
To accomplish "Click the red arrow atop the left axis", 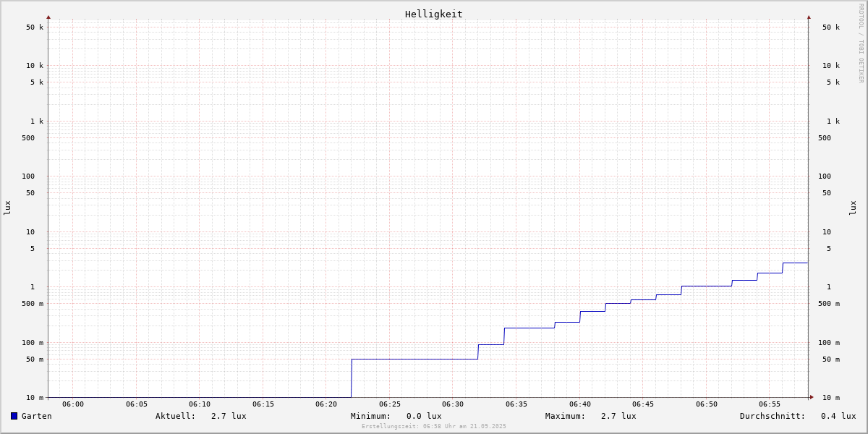I will 48,17.
